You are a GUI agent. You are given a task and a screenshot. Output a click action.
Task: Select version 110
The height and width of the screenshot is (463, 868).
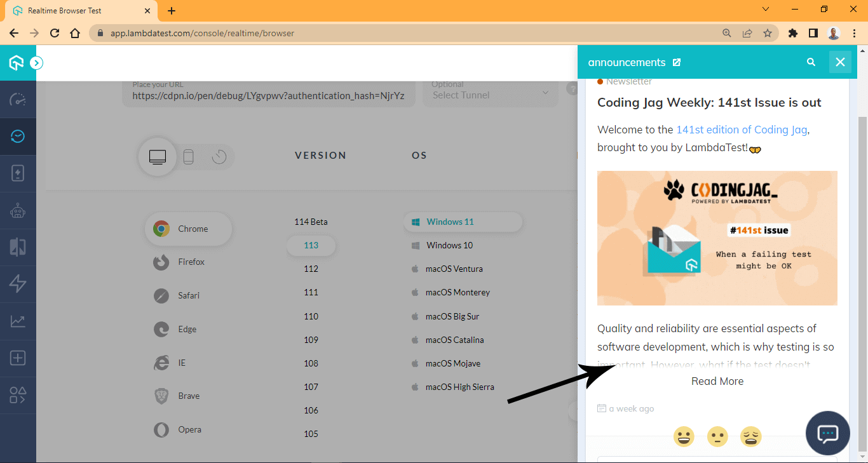[x=311, y=316]
